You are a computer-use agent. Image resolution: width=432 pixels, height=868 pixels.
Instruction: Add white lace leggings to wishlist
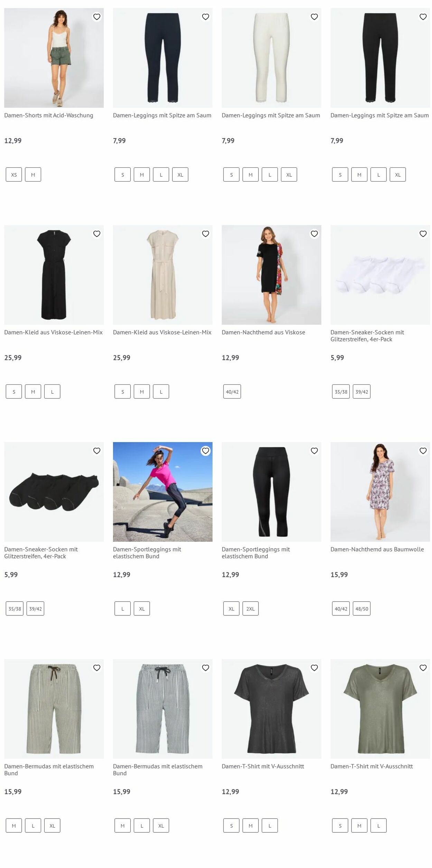[x=314, y=17]
